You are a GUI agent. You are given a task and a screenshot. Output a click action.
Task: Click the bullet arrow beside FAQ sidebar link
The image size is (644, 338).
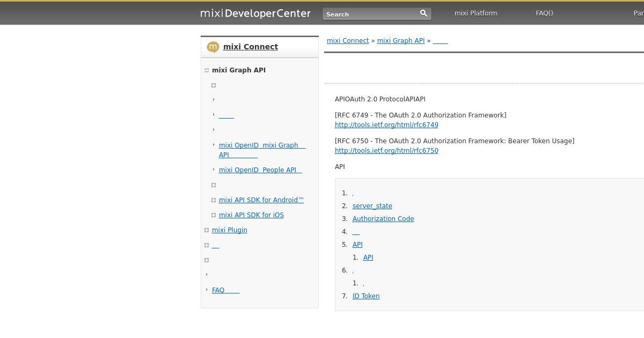(207, 290)
